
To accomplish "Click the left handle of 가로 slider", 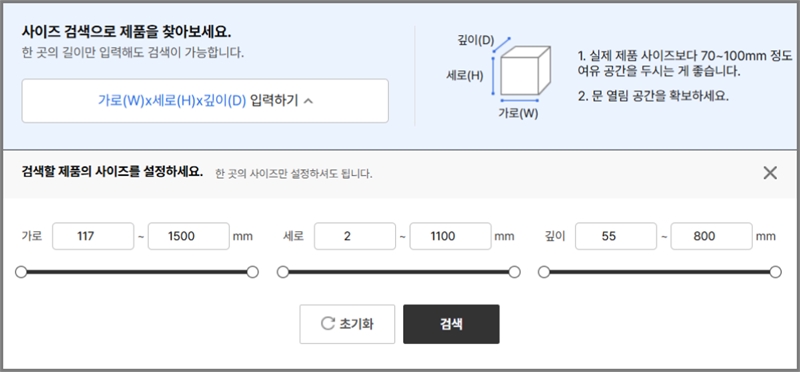I will pos(21,272).
